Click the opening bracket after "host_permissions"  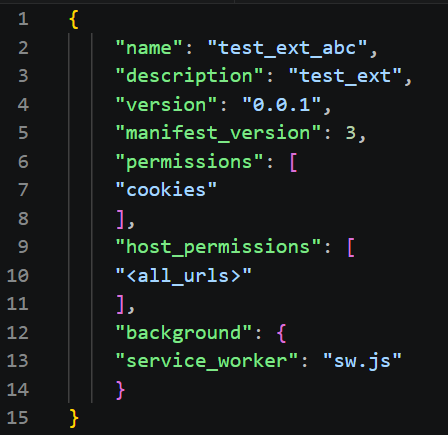(351, 248)
